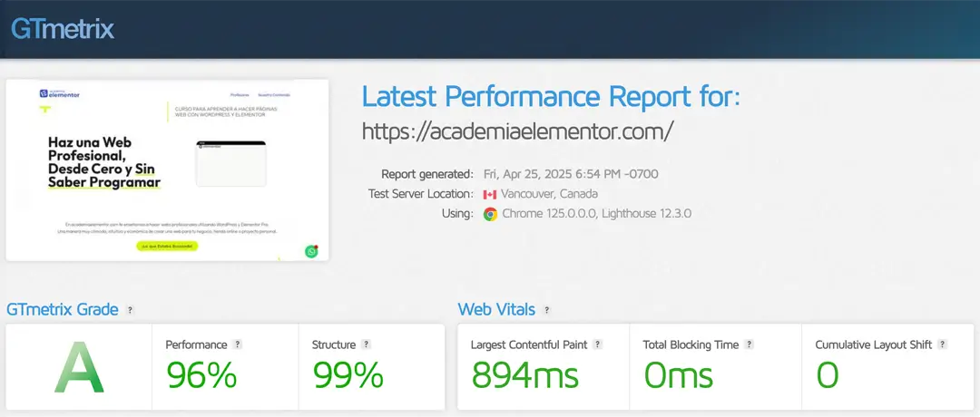980x417 pixels.
Task: Click the help icon beside Structure
Action: (x=366, y=344)
